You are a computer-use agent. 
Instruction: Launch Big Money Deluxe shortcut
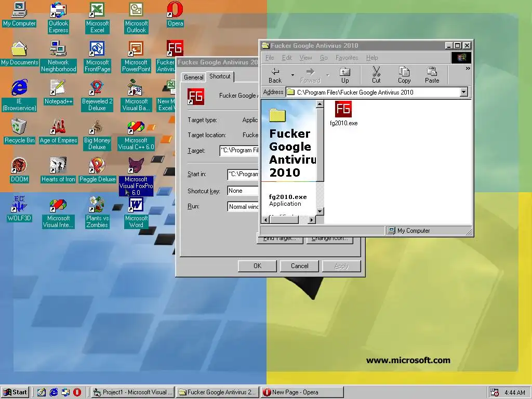tap(97, 135)
